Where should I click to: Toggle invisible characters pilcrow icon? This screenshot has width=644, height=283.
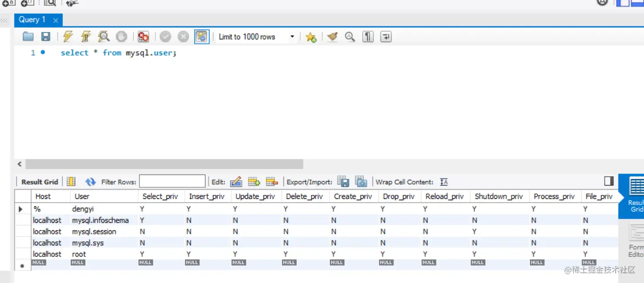(368, 36)
